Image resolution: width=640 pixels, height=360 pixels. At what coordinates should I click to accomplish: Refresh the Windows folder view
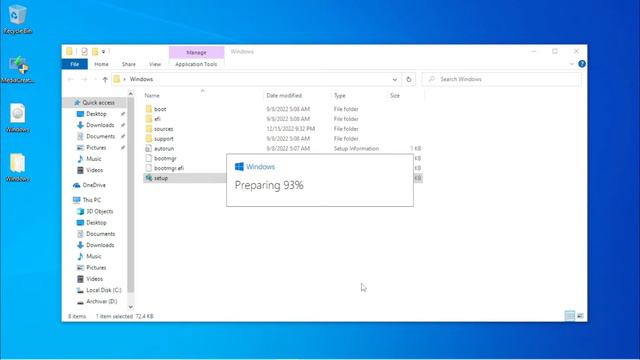click(409, 79)
